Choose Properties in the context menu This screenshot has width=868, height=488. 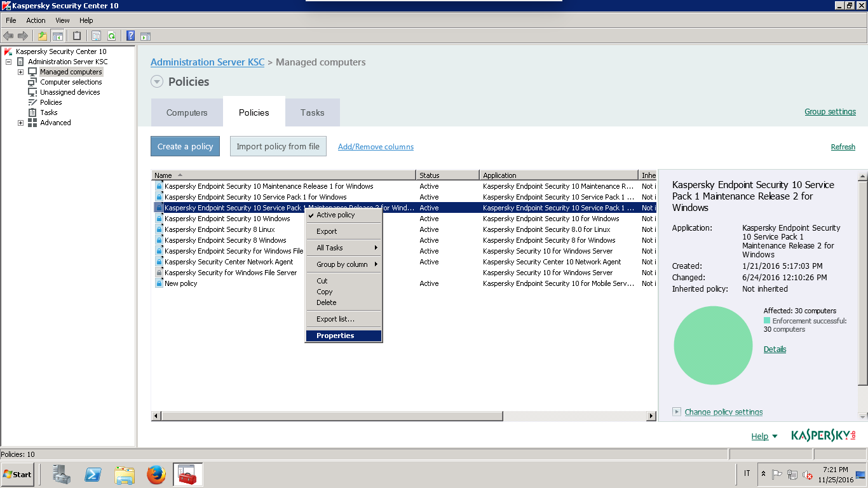tap(344, 335)
